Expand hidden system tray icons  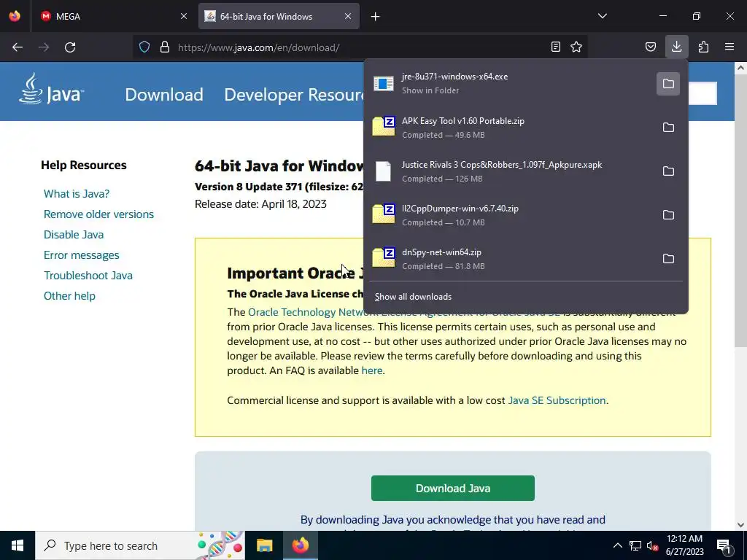click(x=617, y=545)
